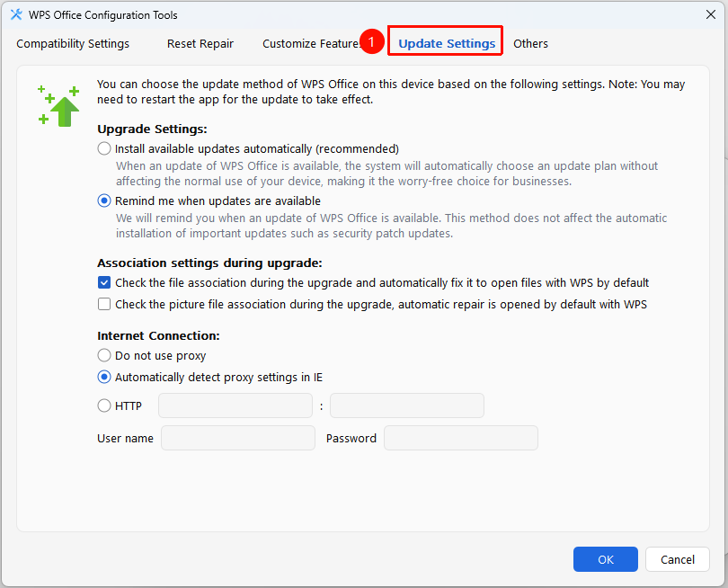Confirm settings with the OK button
The height and width of the screenshot is (588, 728).
[x=606, y=559]
